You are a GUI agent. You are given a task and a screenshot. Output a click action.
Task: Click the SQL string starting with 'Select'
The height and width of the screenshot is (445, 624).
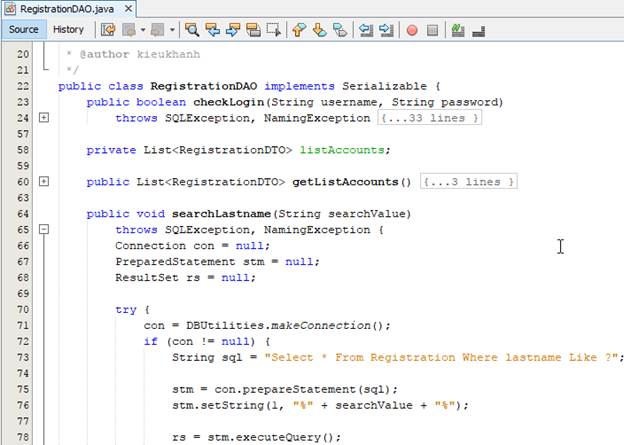coord(441,357)
